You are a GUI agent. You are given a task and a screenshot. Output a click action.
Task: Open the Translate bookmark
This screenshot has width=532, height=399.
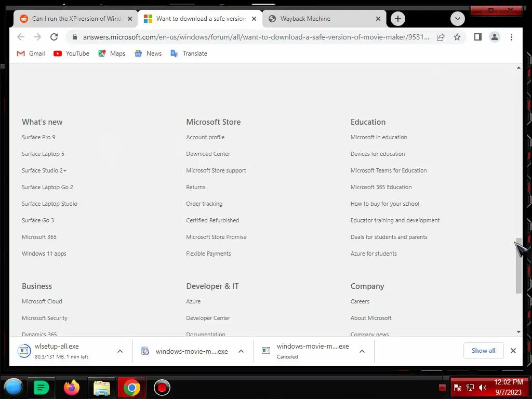189,54
